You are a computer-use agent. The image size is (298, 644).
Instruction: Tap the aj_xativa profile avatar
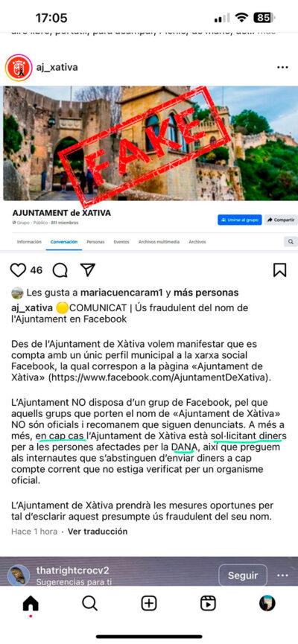19,68
